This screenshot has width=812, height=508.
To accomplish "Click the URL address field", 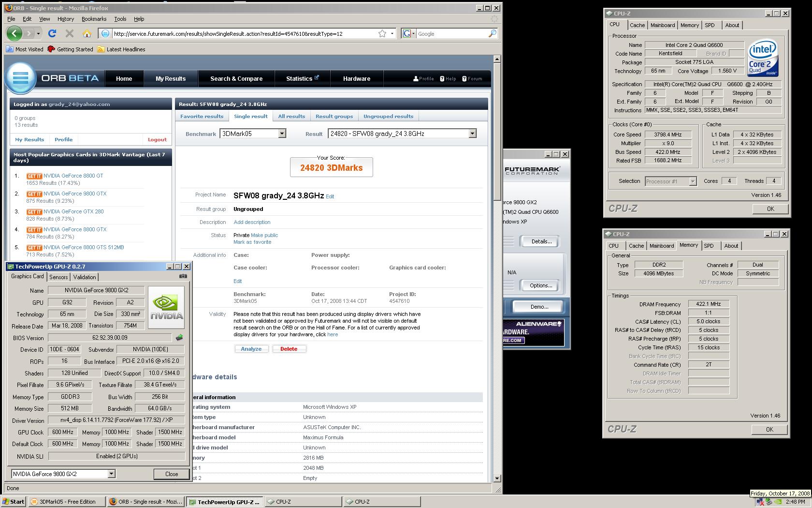I will pos(244,33).
